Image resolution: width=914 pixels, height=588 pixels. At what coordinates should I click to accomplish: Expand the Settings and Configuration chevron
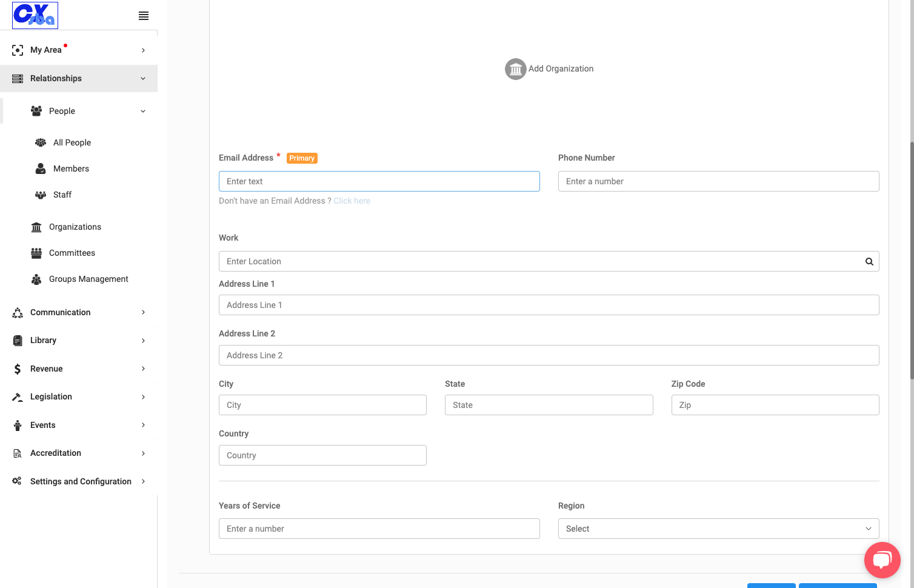coord(143,481)
